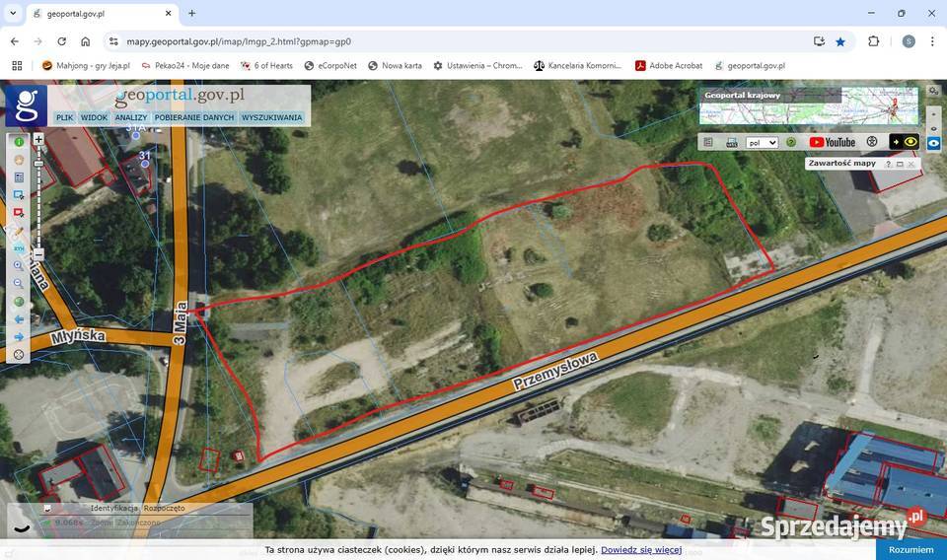The width and height of the screenshot is (947, 560).
Task: Open the eCorpoNet bookmark
Action: point(330,66)
